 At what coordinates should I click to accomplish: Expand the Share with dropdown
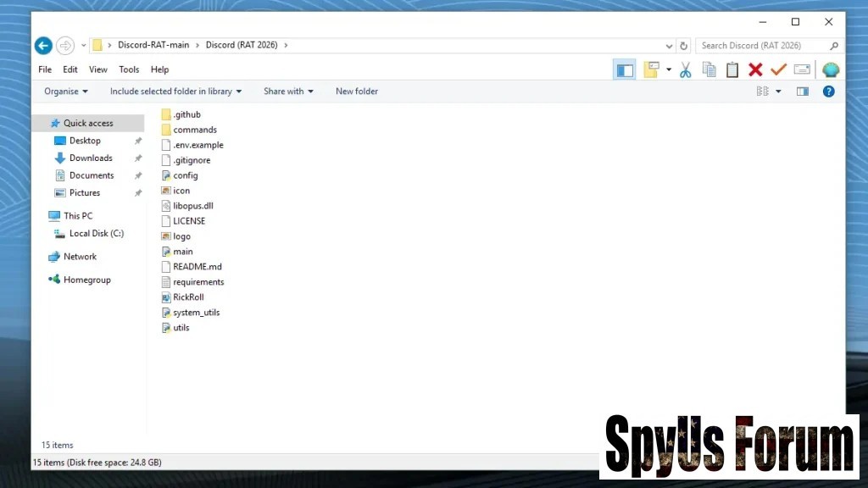[x=288, y=91]
